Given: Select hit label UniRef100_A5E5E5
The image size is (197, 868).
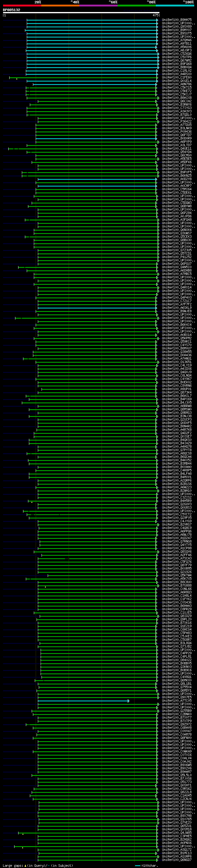Looking at the screenshot, I should [x=177, y=159].
